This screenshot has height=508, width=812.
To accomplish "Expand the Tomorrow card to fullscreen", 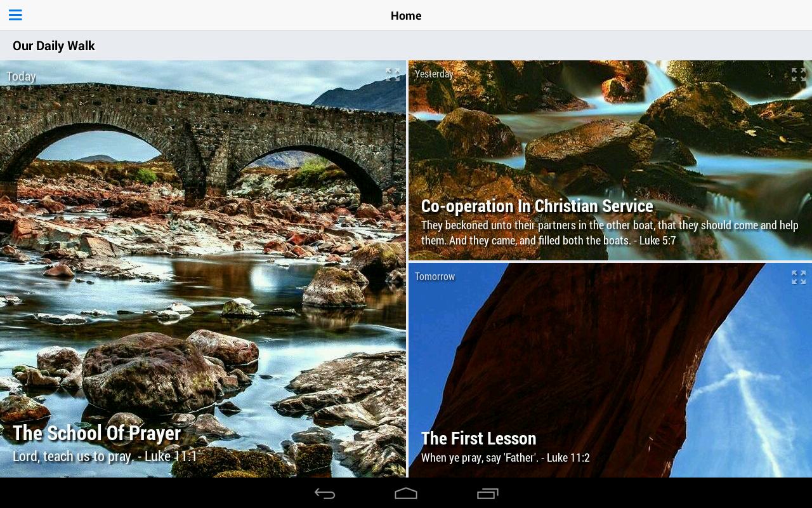I will [798, 277].
